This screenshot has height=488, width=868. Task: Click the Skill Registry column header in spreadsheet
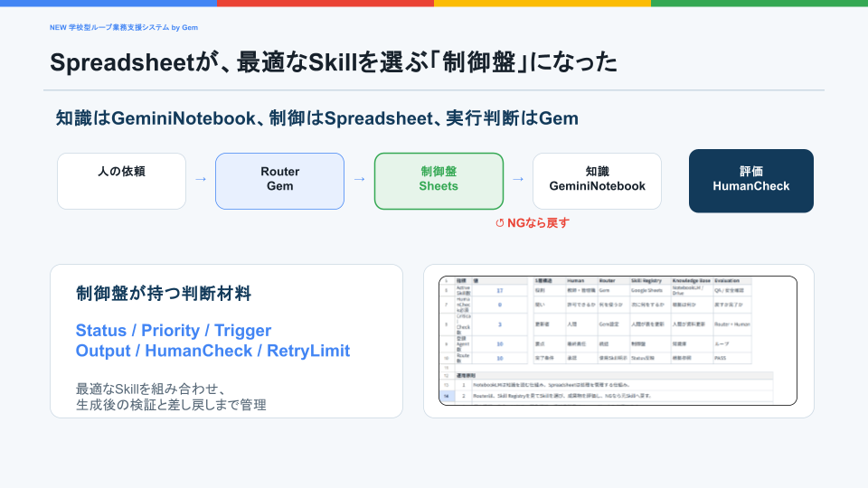(649, 281)
